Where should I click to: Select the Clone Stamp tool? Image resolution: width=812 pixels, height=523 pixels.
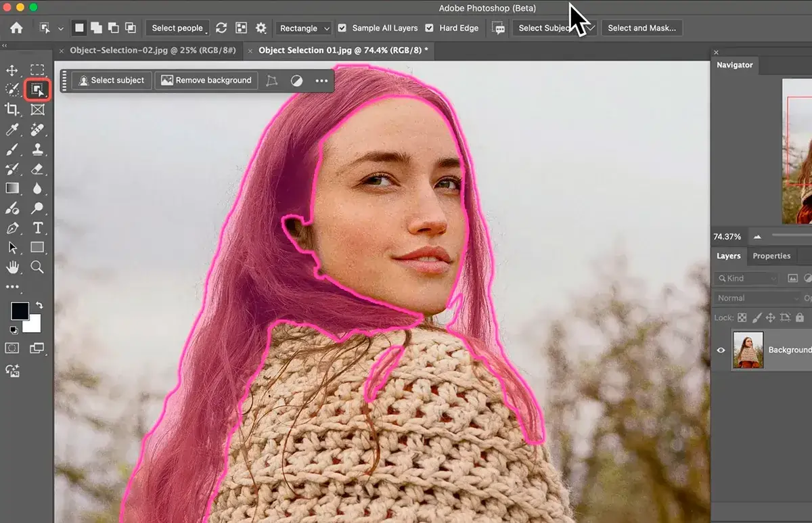pos(37,149)
